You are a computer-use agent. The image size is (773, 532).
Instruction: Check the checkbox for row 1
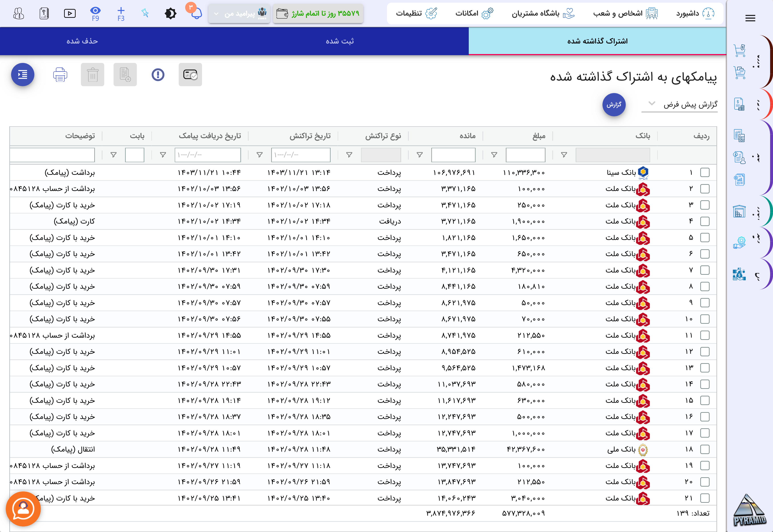click(x=705, y=173)
